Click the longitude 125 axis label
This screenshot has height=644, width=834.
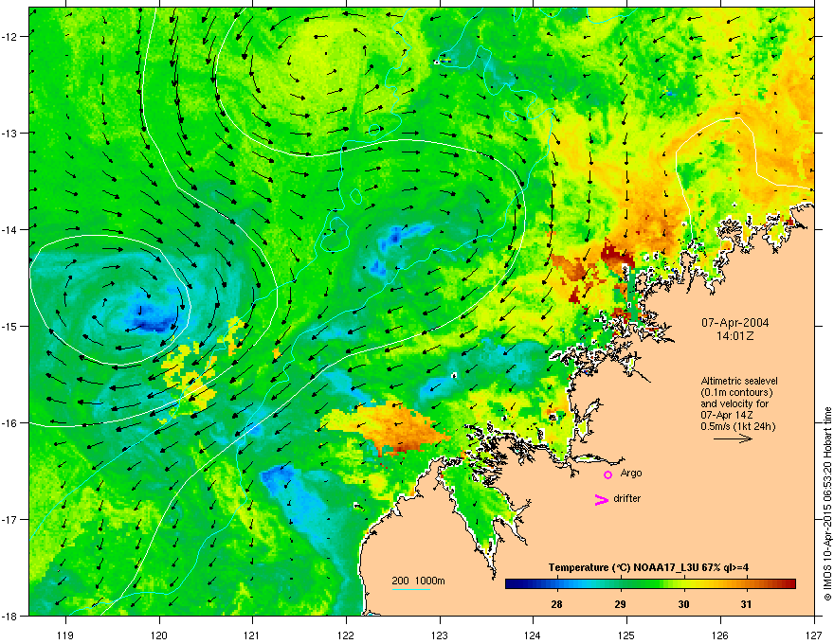626,635
